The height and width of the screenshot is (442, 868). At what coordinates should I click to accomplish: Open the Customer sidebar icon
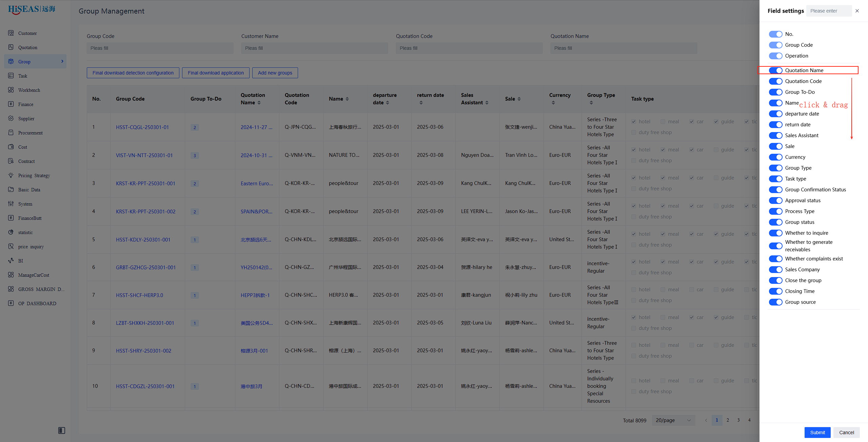tap(11, 33)
